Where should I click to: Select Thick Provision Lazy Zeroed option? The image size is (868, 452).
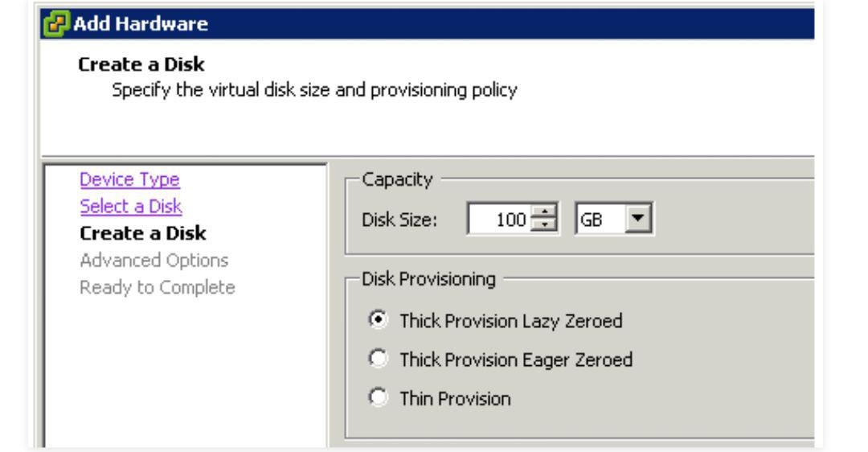378,319
